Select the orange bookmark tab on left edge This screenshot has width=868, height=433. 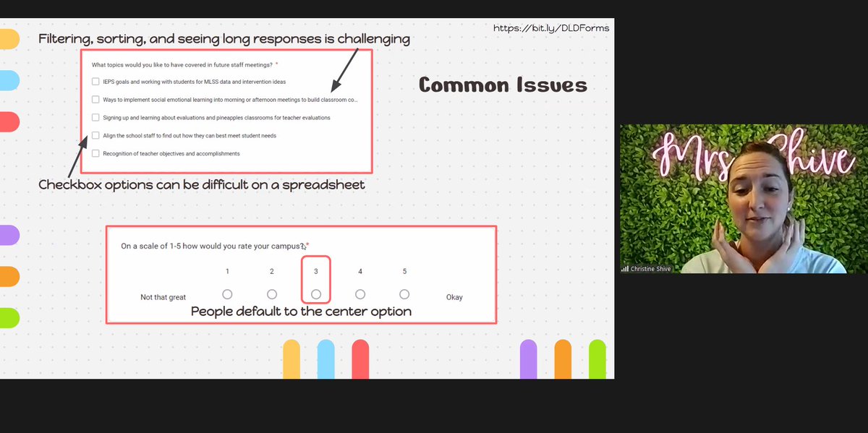[x=9, y=275]
